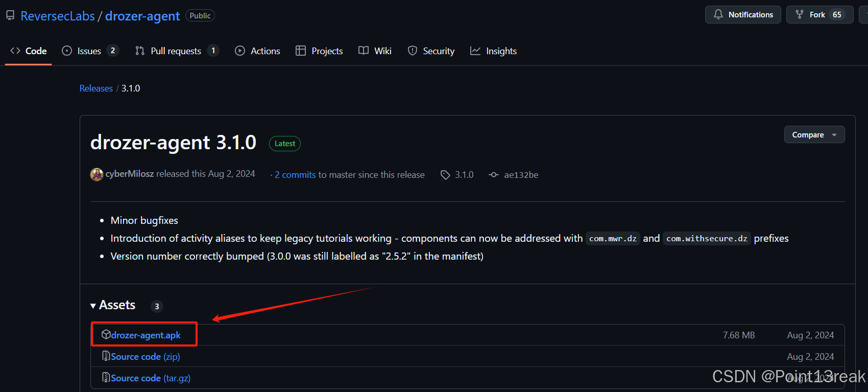Click the Public visibility badge

[200, 16]
